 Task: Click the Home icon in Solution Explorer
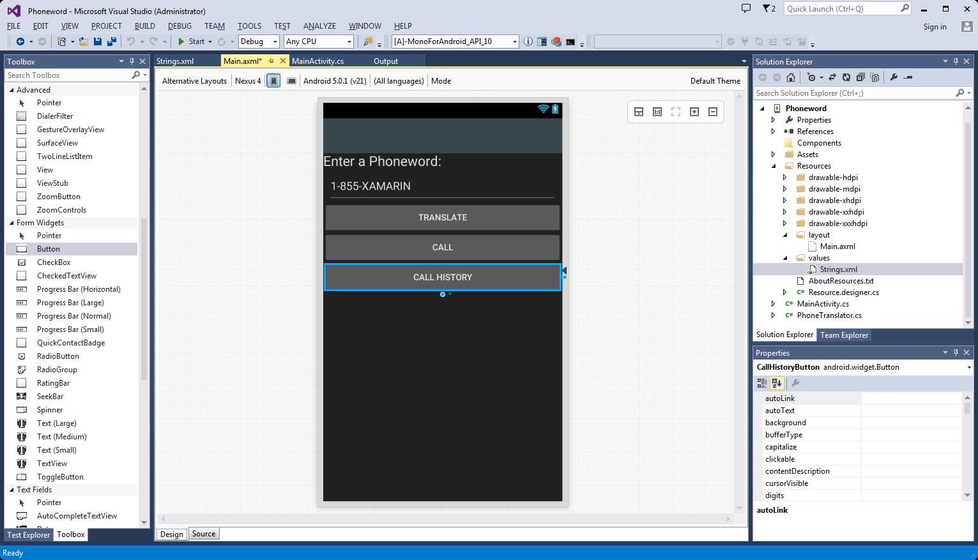(791, 77)
